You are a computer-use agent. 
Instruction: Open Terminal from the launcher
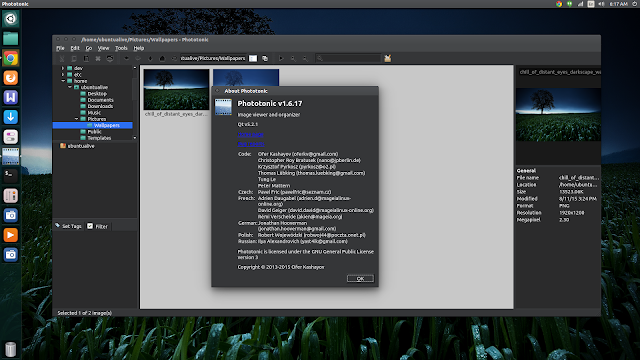coord(11,176)
